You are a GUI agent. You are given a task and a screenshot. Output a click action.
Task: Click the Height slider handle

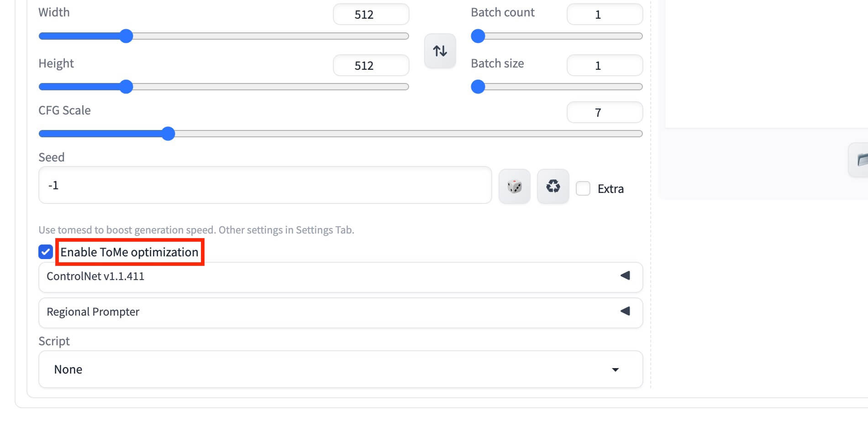(126, 87)
